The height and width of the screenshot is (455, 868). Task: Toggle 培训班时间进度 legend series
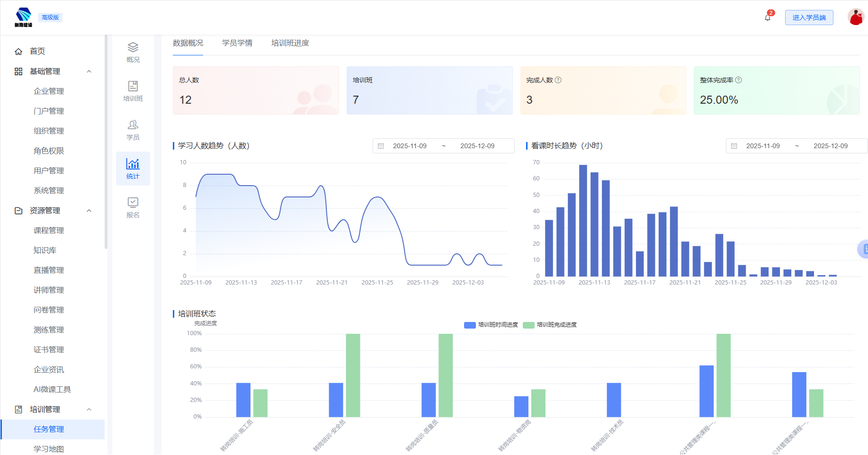(x=491, y=325)
